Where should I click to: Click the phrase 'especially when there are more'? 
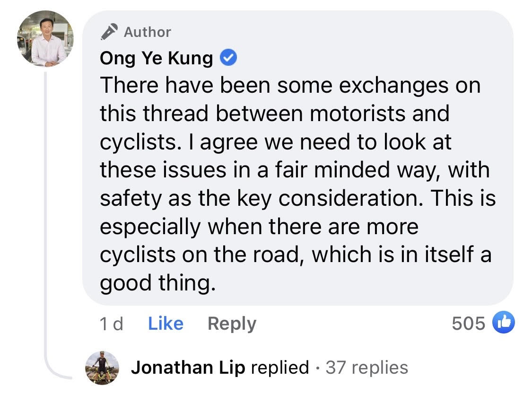[x=259, y=227]
